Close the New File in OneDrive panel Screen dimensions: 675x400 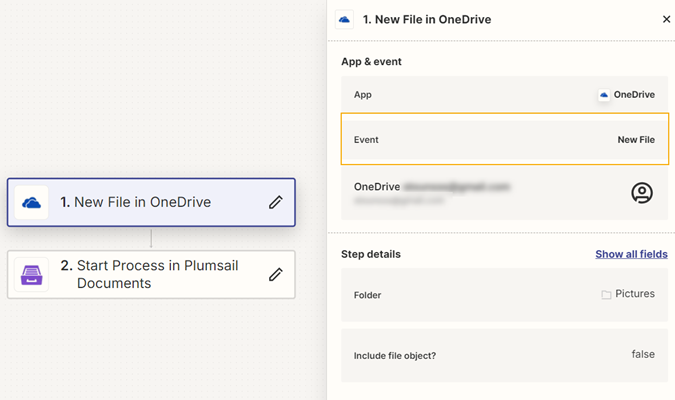(x=666, y=19)
